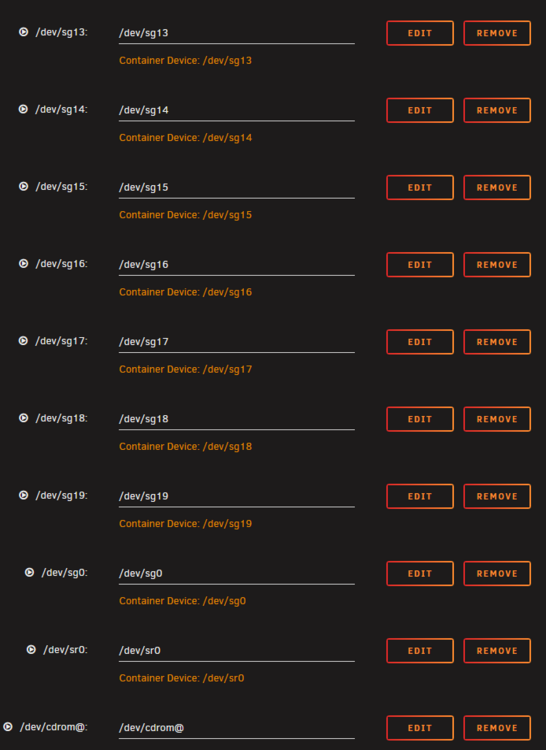Remove the /dev/sg0 device entry
This screenshot has height=750, width=546.
pos(497,574)
